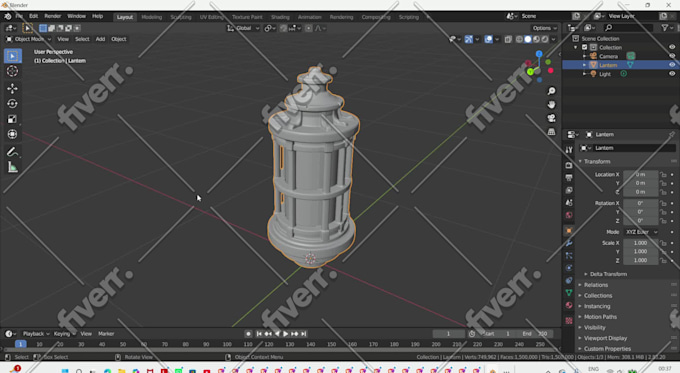Viewport: 680px width, 373px height.
Task: Toggle viewport overlays
Action: coord(488,39)
